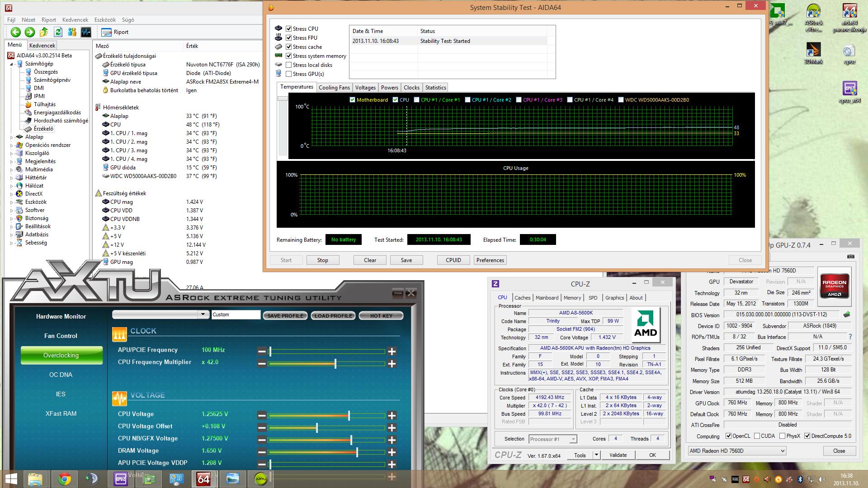Switch to Cooling Fans tab
Viewport: 868px width, 488px height.
pos(334,88)
